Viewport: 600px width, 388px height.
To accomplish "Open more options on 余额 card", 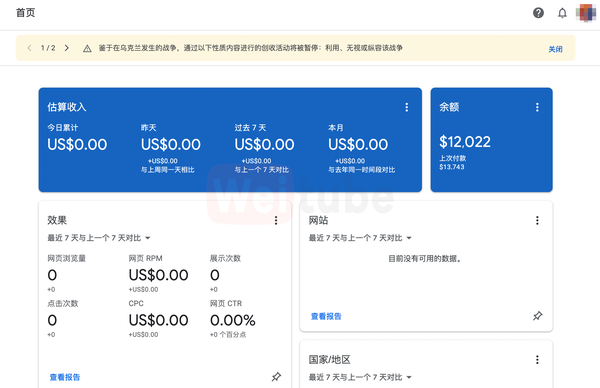I will (537, 107).
